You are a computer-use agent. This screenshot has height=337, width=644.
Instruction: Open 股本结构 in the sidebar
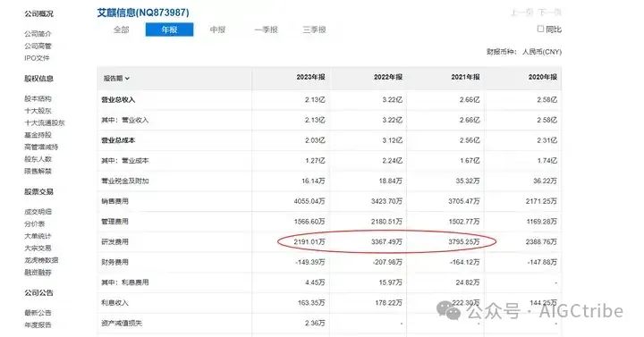pos(38,98)
